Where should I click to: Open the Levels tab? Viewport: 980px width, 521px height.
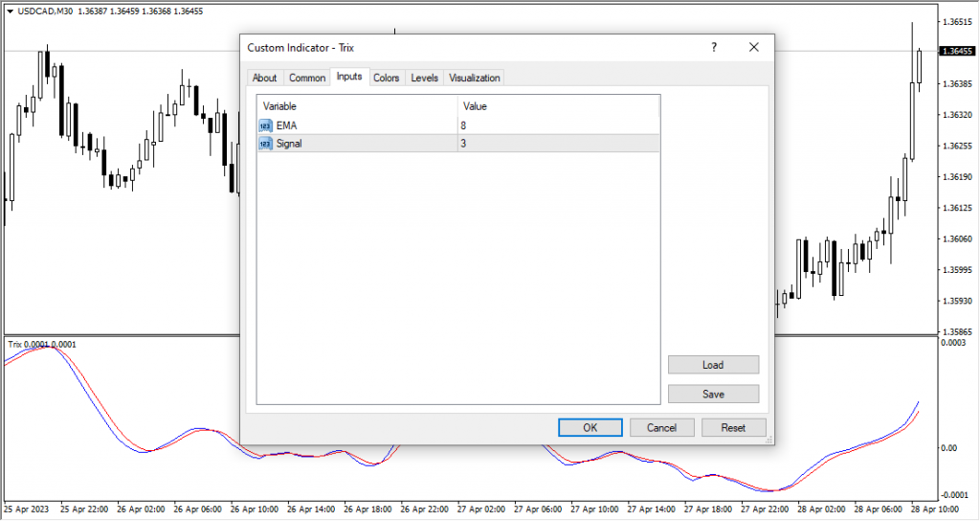click(x=425, y=78)
